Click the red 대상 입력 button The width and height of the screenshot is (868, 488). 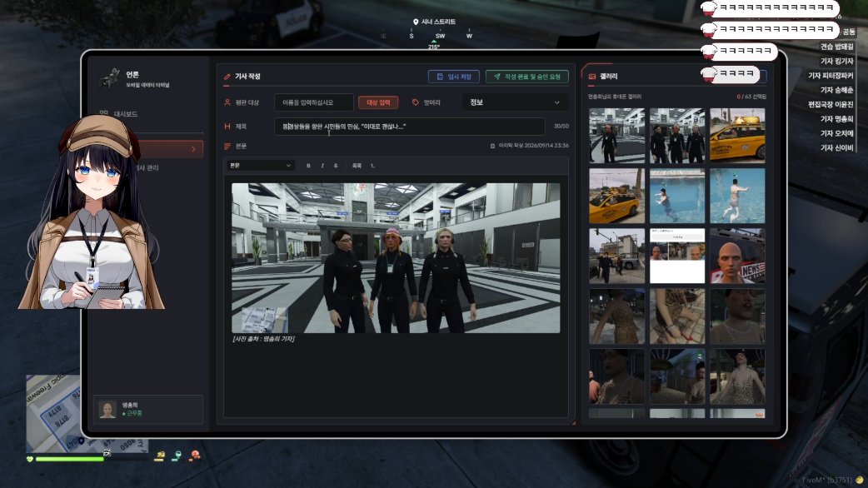[378, 102]
